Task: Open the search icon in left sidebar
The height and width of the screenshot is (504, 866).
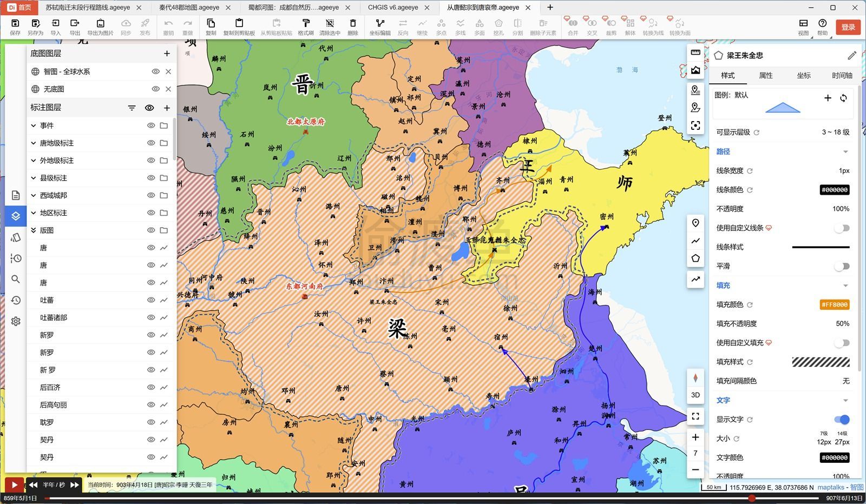Action: pyautogui.click(x=16, y=279)
